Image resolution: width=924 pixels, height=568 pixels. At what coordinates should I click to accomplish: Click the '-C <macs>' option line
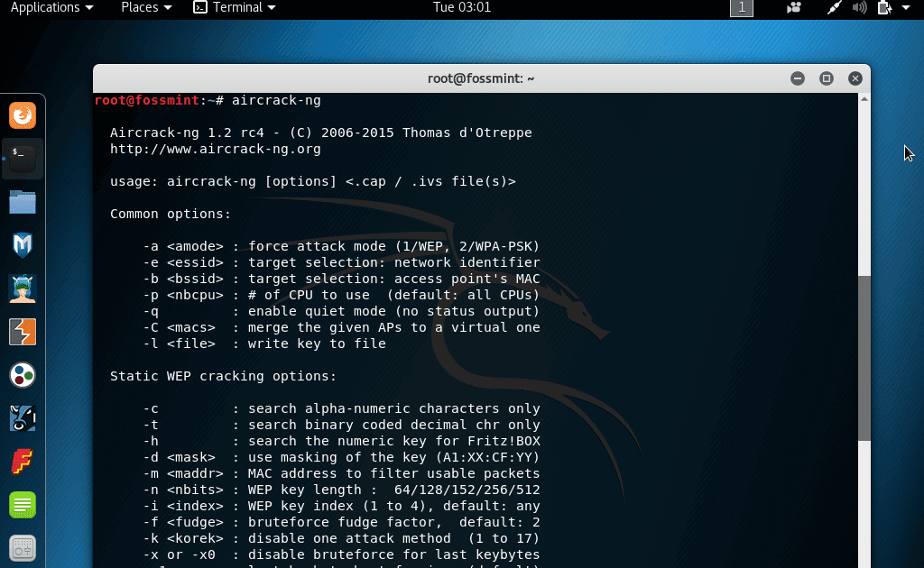pyautogui.click(x=341, y=327)
